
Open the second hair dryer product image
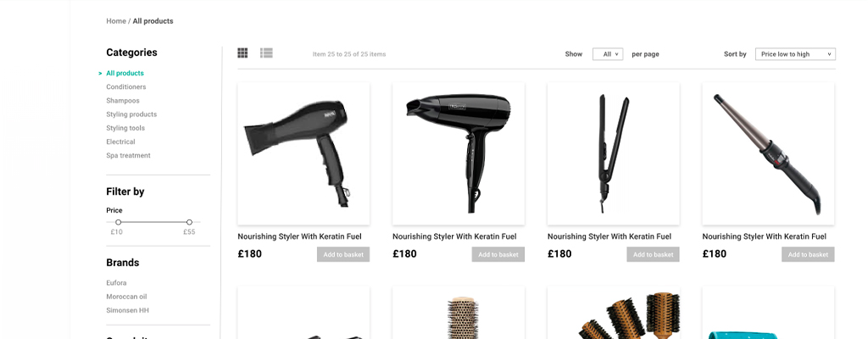pos(459,153)
